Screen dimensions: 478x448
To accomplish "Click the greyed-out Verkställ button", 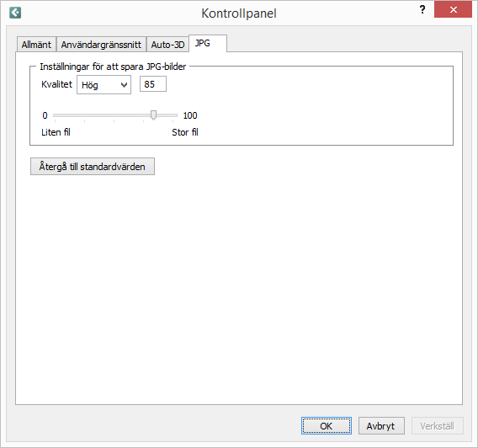I will click(x=438, y=426).
